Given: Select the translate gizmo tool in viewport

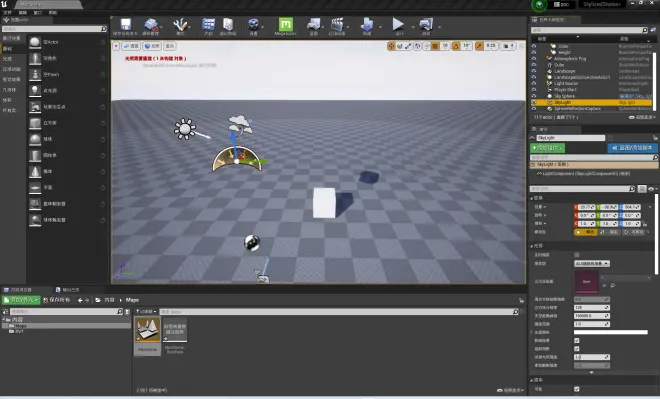Looking at the screenshot, I should coord(391,46).
